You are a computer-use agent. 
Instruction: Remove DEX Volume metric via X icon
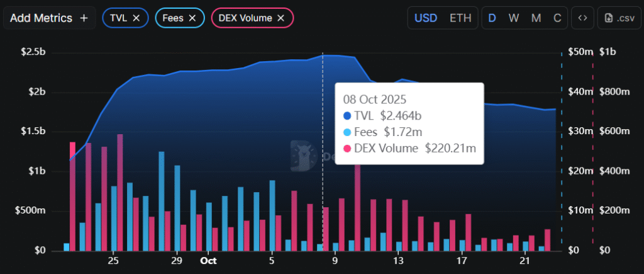281,18
